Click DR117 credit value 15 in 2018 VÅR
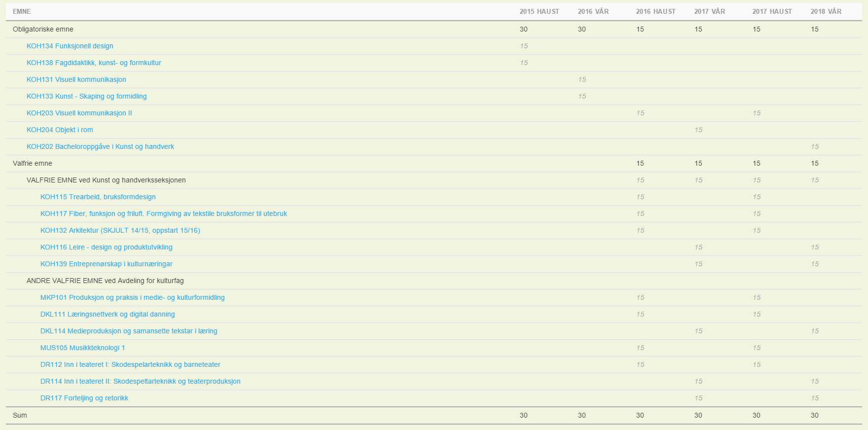Screen dimensions: 868x430 [x=815, y=398]
